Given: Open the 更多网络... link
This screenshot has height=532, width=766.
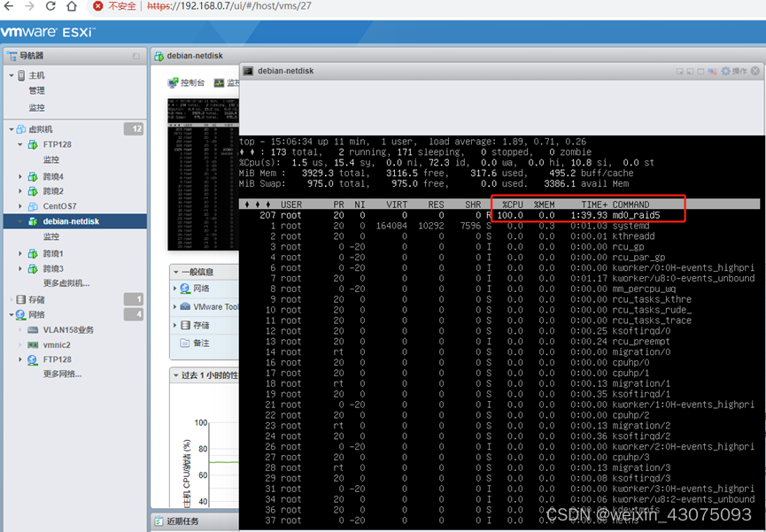Looking at the screenshot, I should point(62,374).
